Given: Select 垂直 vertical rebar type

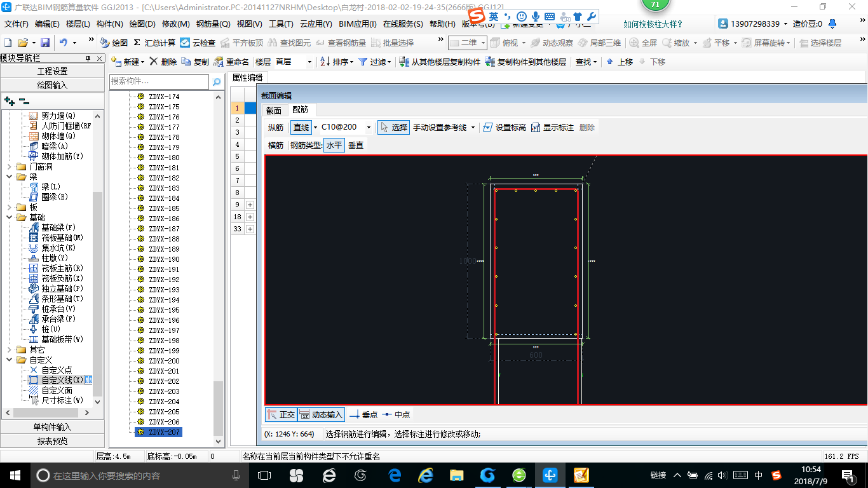Looking at the screenshot, I should tap(356, 145).
